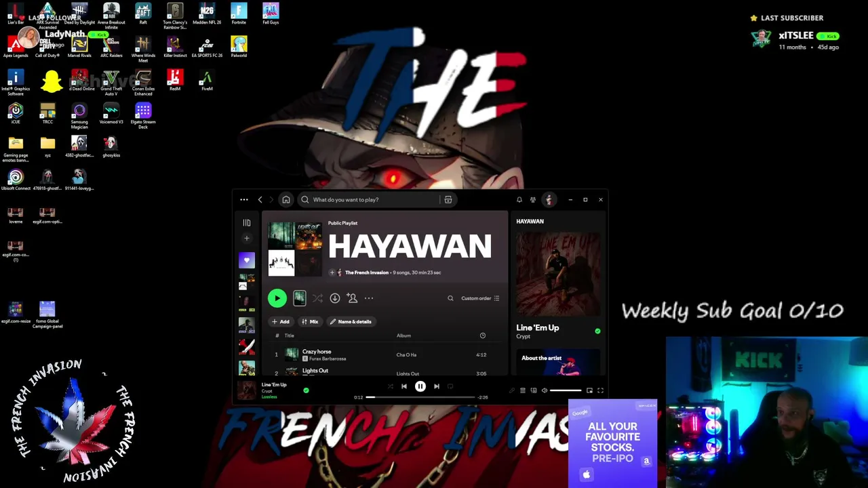Search within the HAYAWAN playlist

[450, 298]
